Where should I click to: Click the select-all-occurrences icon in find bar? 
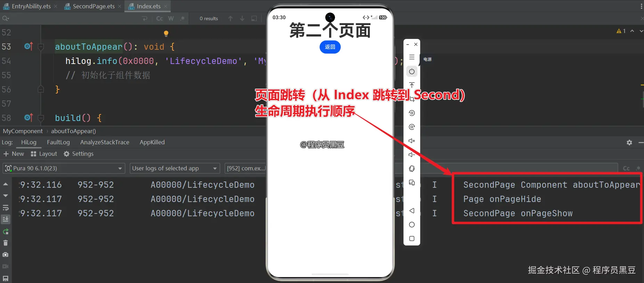click(254, 18)
